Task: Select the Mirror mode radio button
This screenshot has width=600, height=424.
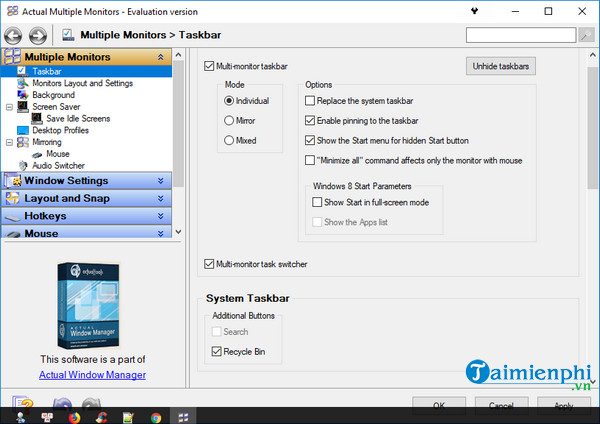Action: tap(229, 121)
